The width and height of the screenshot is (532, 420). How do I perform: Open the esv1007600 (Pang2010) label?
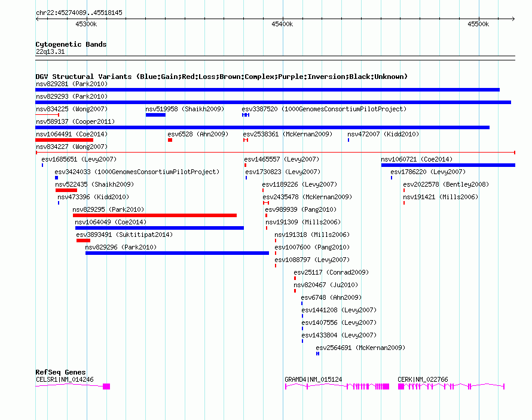(x=312, y=247)
